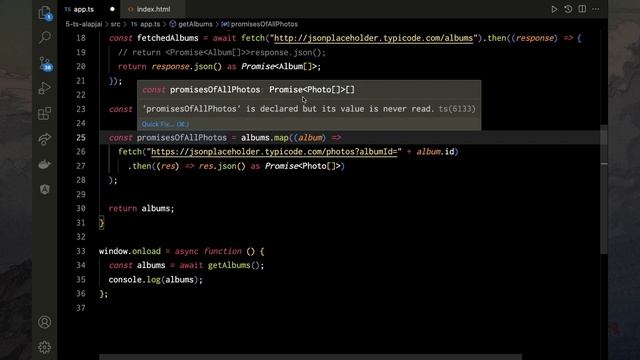Click the ts(6133) error code in hover
Image resolution: width=640 pixels, height=360 pixels.
(457, 109)
